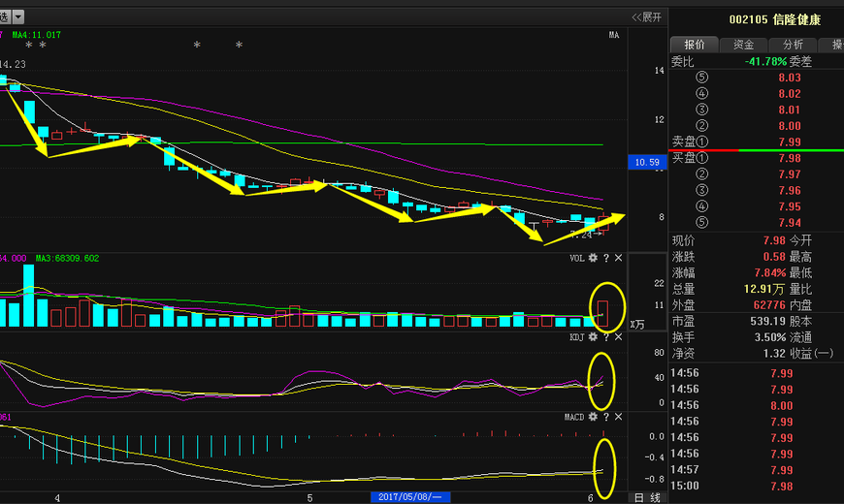Click the month 4 label on time axis
Screen dimensions: 844x504
57,498
